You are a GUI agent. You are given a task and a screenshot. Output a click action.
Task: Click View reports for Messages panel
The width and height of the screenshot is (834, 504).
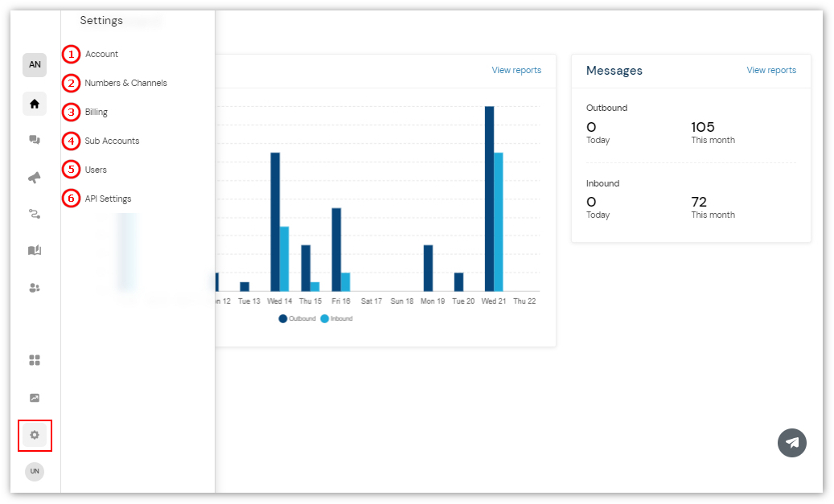[x=771, y=71]
